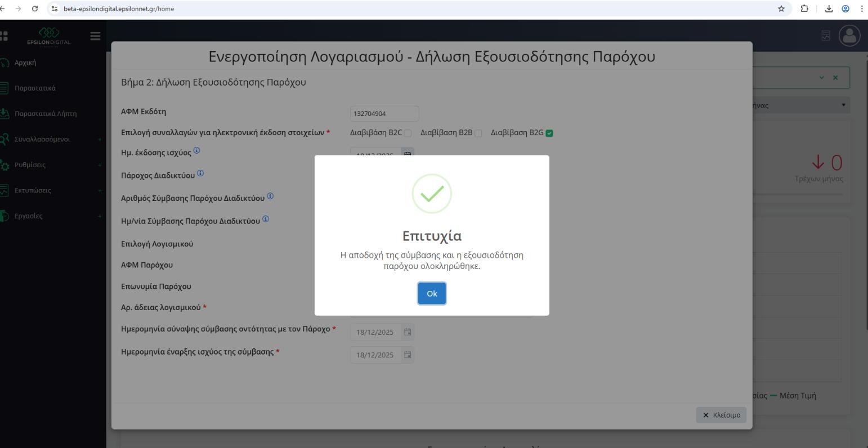Open the user profile avatar icon
Viewport: 868px width, 448px height.
[850, 36]
